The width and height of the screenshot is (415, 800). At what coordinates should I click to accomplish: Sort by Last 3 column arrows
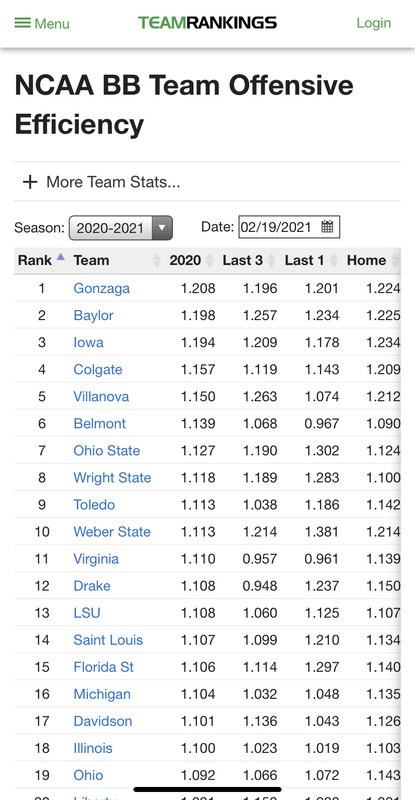(272, 261)
